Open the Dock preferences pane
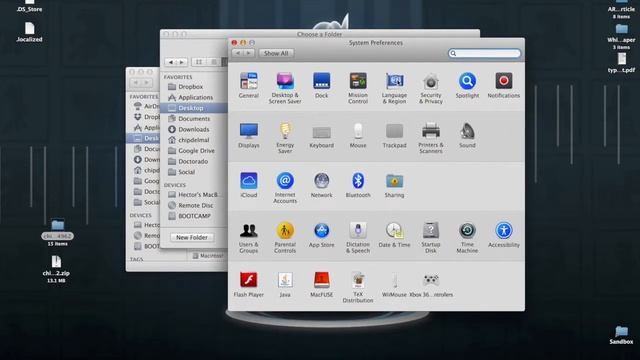 [321, 86]
